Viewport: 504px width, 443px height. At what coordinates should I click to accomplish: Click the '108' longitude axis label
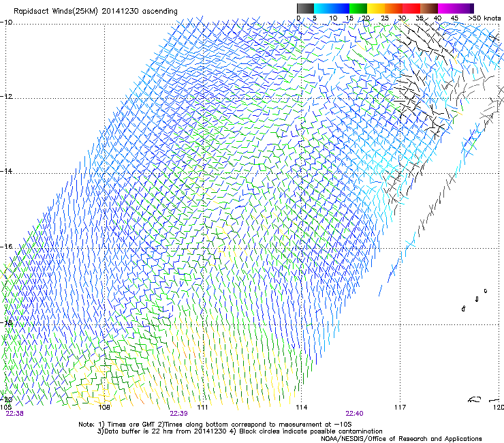tap(104, 408)
